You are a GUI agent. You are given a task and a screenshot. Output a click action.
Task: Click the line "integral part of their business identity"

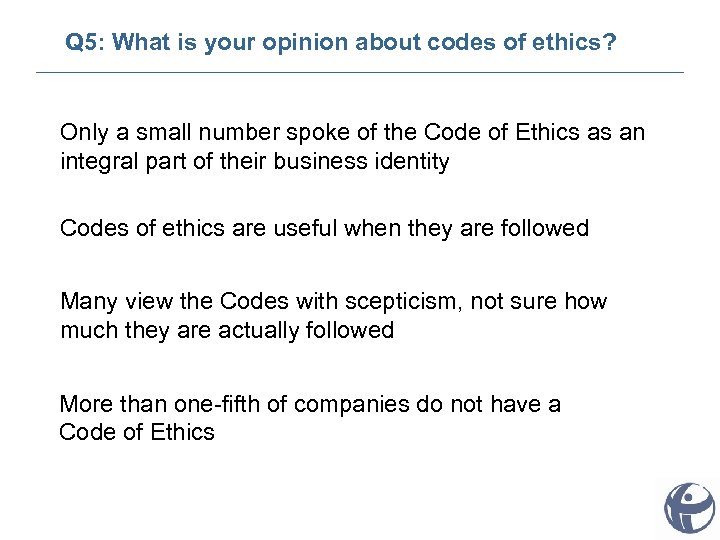255,161
